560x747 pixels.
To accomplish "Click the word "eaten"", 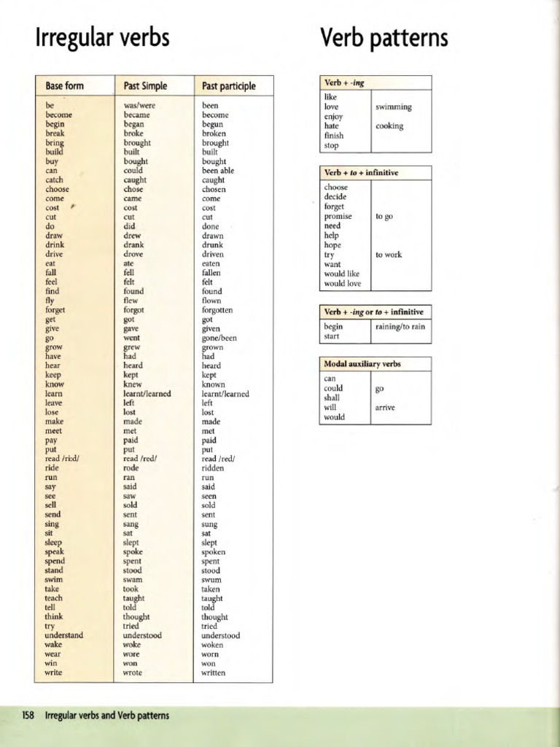I will coord(211,263).
